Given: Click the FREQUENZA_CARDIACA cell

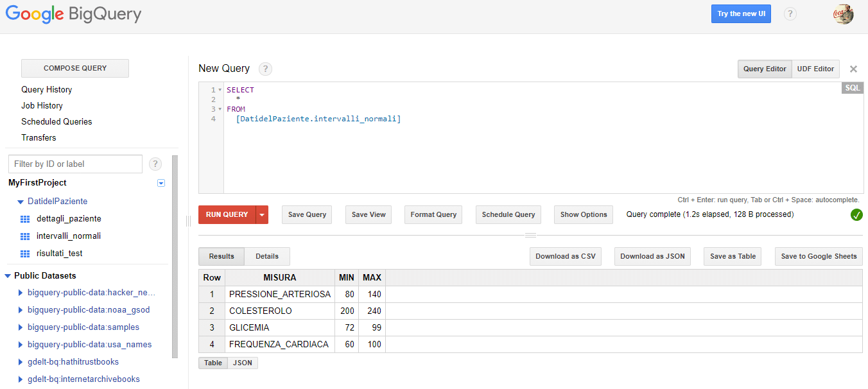Looking at the screenshot, I should pos(280,345).
